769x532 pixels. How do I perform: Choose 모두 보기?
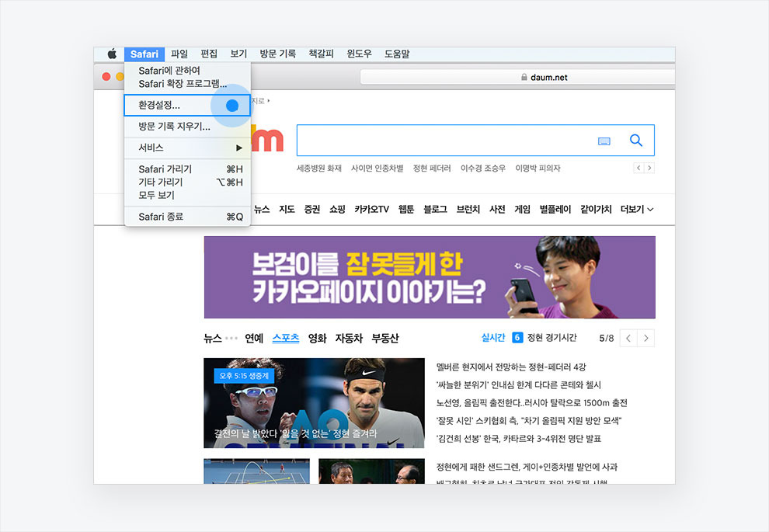pos(187,195)
